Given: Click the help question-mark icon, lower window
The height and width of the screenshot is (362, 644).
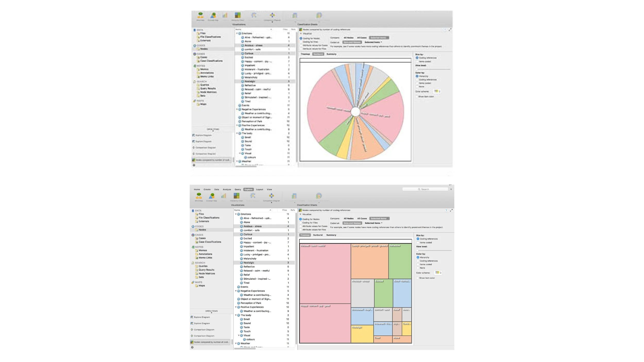Looking at the screenshot, I should [446, 211].
